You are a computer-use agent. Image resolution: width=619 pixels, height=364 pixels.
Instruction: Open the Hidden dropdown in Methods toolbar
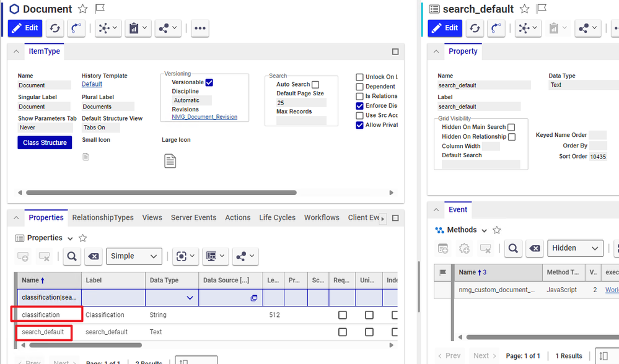(x=576, y=248)
